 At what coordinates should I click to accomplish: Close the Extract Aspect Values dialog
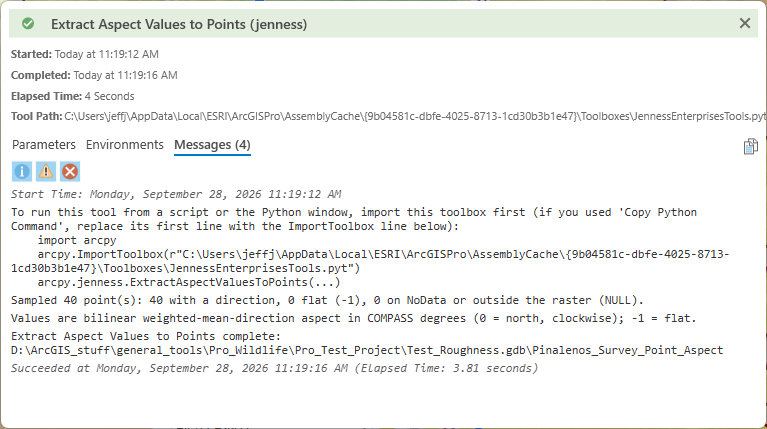(x=744, y=23)
